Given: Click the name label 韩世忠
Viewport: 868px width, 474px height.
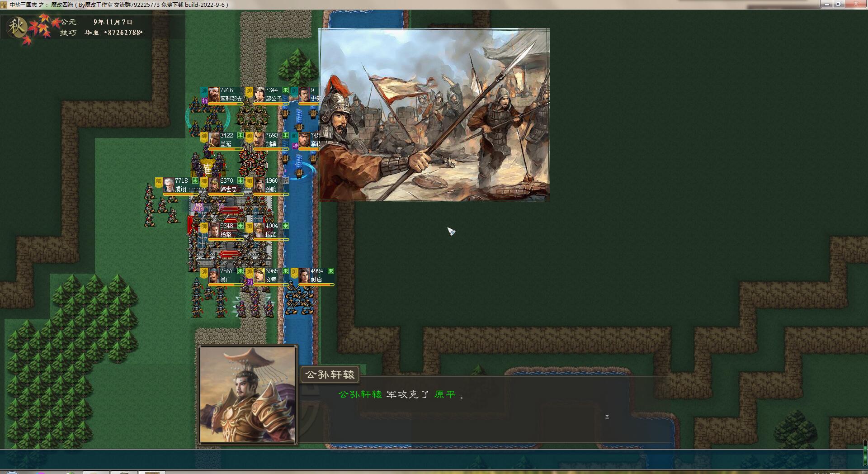Looking at the screenshot, I should point(228,189).
